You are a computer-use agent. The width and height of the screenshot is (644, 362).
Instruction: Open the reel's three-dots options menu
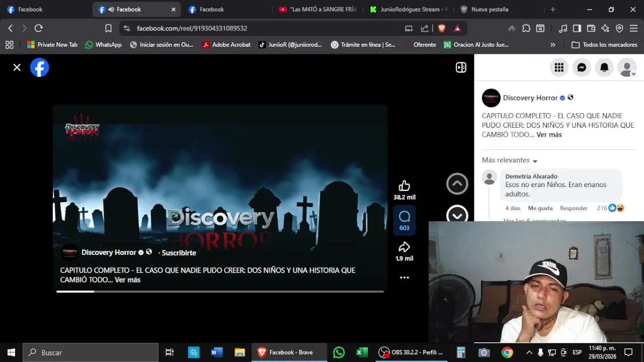[x=405, y=278]
